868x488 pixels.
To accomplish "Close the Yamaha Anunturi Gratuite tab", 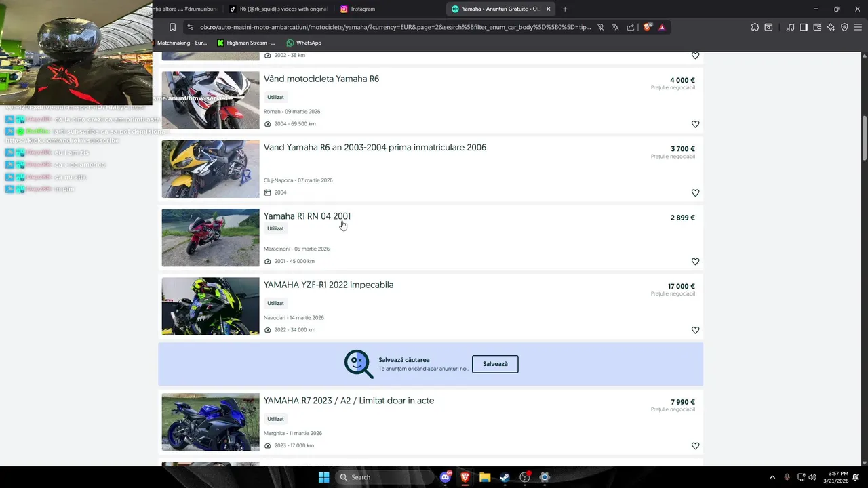I will coord(548,9).
